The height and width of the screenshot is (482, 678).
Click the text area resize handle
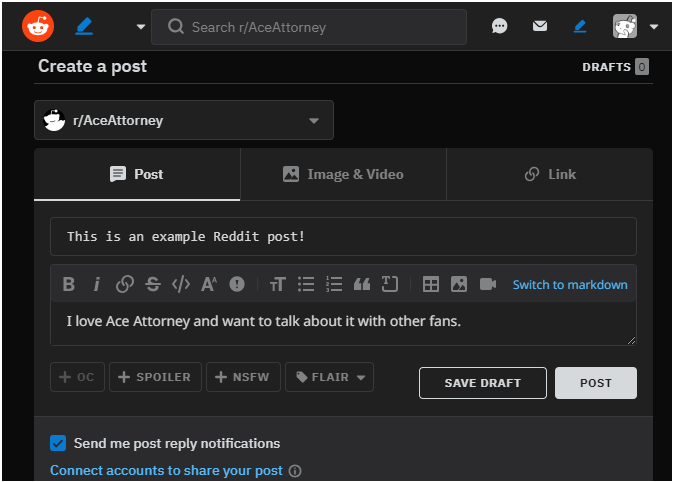631,340
